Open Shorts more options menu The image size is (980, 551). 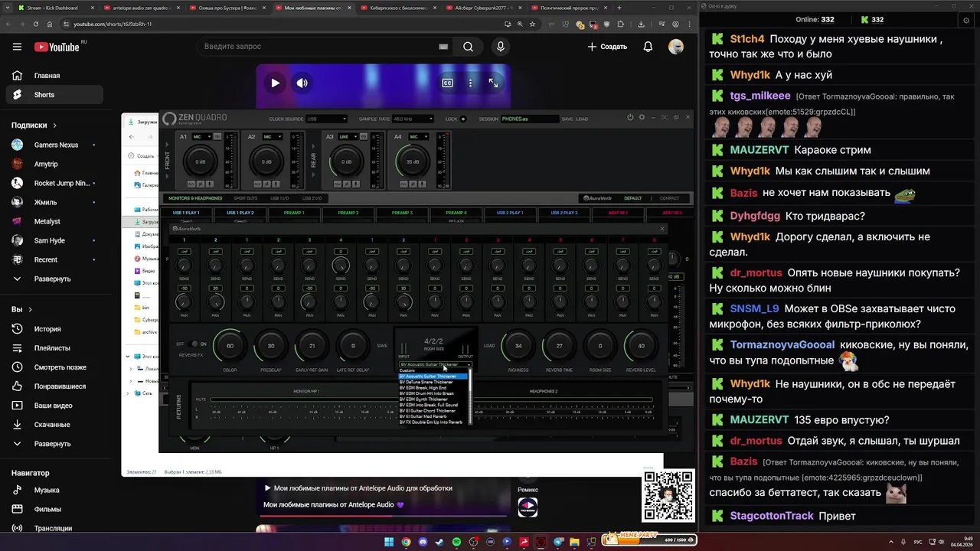[470, 83]
